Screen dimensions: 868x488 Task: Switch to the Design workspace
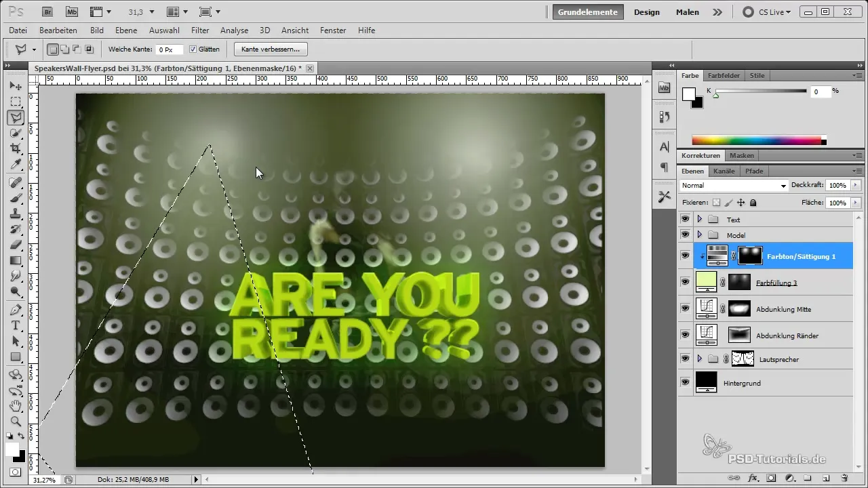647,12
